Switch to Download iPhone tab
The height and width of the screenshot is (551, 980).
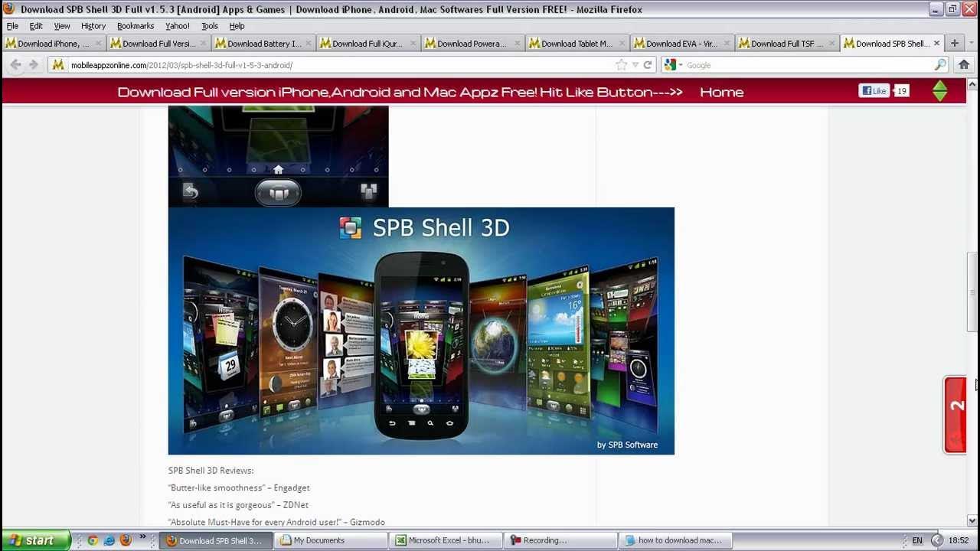coord(54,44)
